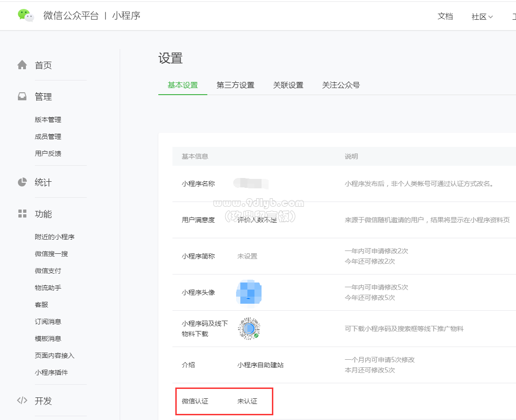Screen dimensions: 516x420
Task: Switch to the 基本设置 tab
Action: click(x=183, y=85)
